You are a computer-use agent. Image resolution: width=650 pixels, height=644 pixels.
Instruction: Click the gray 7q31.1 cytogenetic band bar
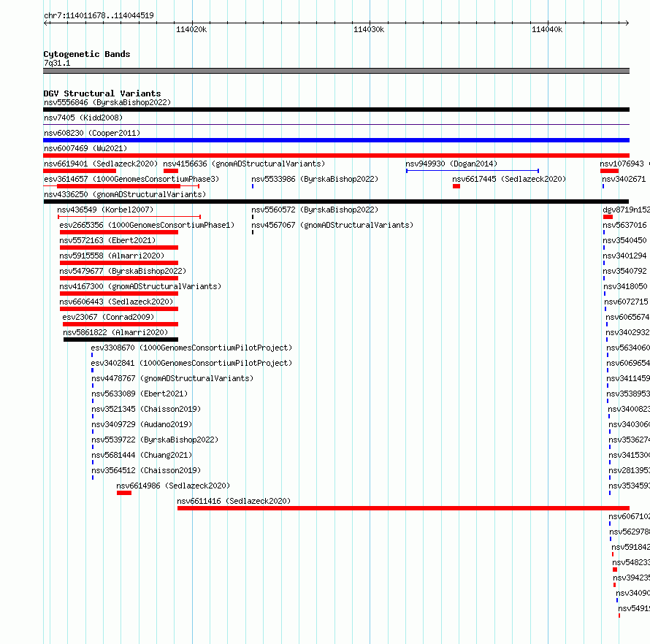[x=336, y=71]
